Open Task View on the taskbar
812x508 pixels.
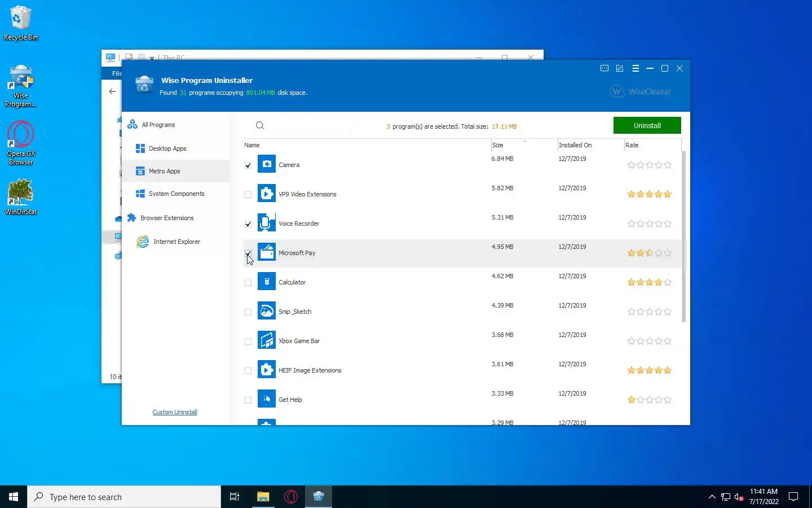235,497
